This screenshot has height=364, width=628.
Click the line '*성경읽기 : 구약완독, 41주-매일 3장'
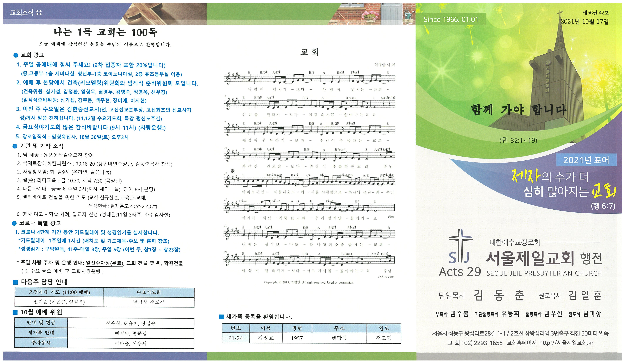99,250
